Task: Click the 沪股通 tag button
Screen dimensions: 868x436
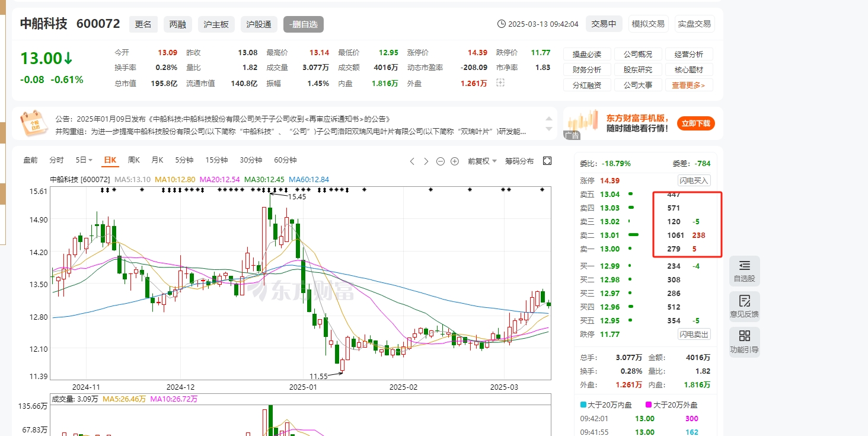Action: (259, 24)
